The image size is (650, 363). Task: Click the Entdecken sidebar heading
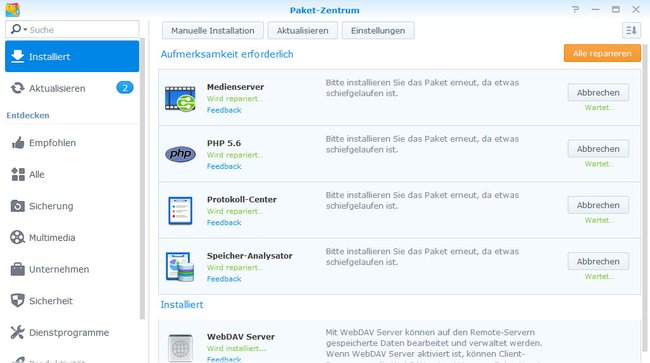click(28, 115)
